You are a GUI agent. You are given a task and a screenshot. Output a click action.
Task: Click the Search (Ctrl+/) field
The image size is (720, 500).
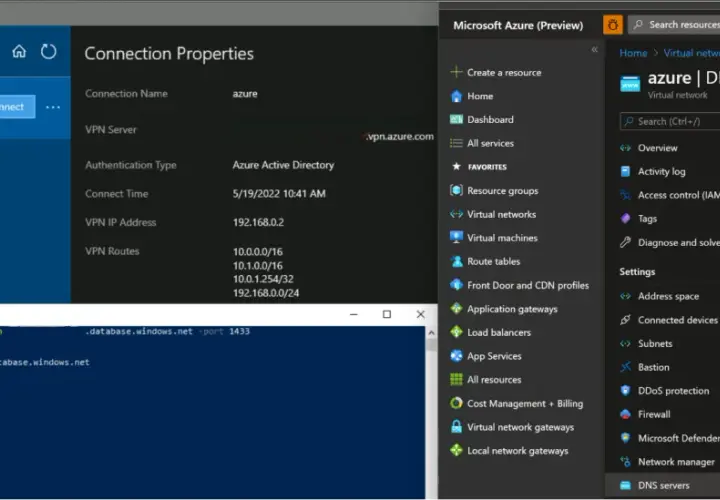pos(669,121)
